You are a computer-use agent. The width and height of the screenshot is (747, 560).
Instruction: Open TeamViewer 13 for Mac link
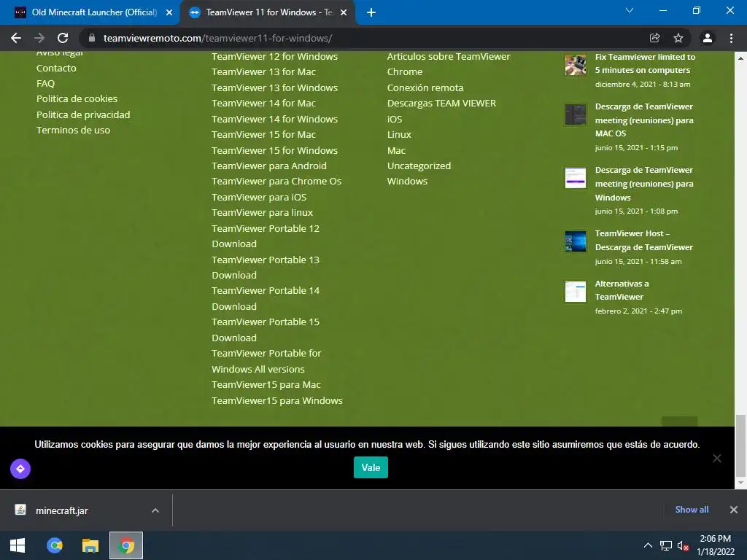(264, 72)
